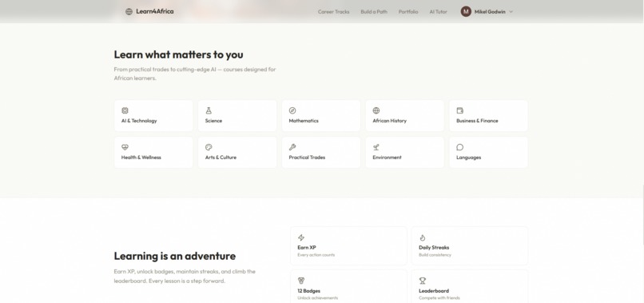
Task: Click 'Unlock achievements' subtitle
Action: pyautogui.click(x=317, y=297)
